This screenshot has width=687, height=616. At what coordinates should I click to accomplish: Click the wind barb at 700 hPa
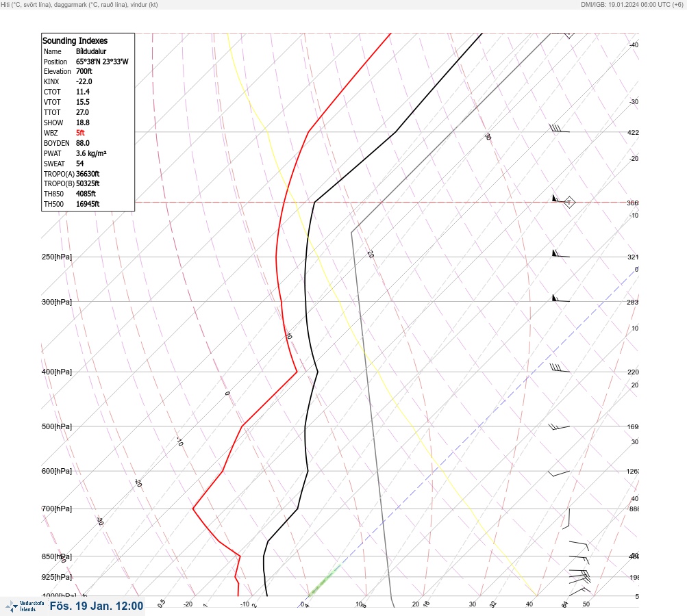[566, 519]
